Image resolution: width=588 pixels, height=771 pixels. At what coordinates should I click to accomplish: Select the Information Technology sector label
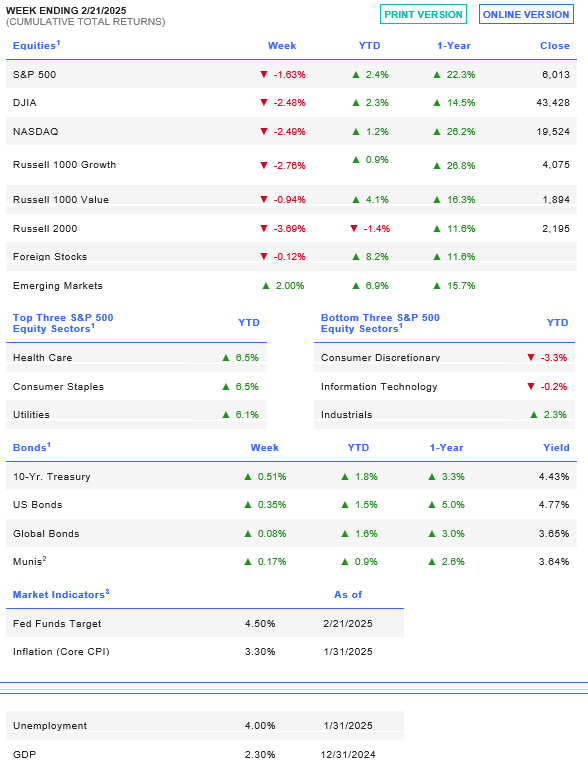(x=379, y=386)
